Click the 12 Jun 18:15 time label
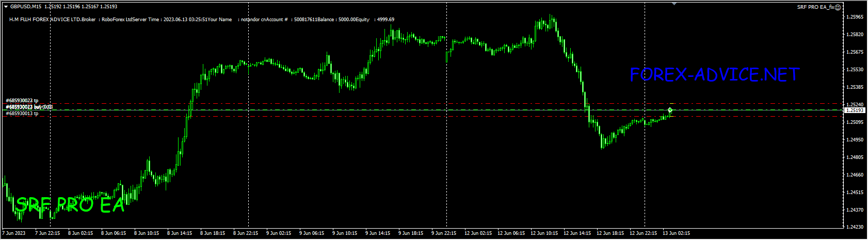 click(x=610, y=233)
